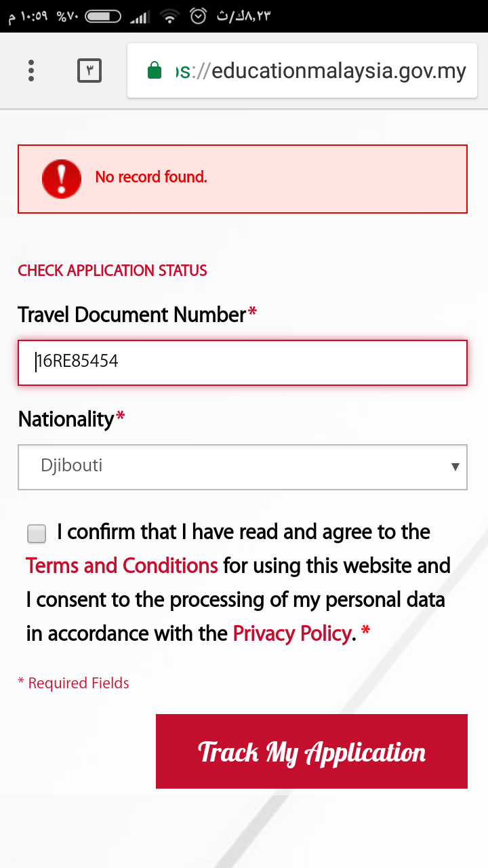
Task: Open the Terms and Conditions link
Action: pos(122,566)
